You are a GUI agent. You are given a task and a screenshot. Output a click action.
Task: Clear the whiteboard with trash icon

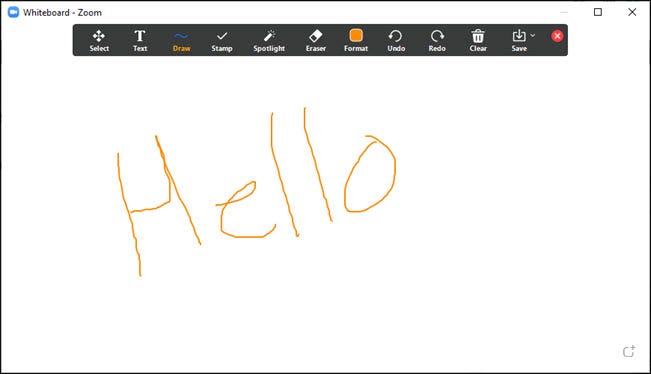coord(478,41)
